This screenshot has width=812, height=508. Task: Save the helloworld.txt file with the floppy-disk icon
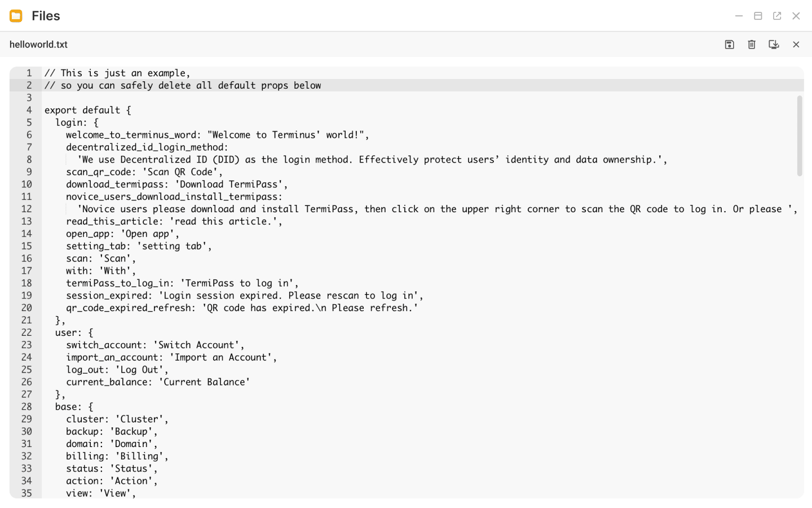[x=729, y=45]
